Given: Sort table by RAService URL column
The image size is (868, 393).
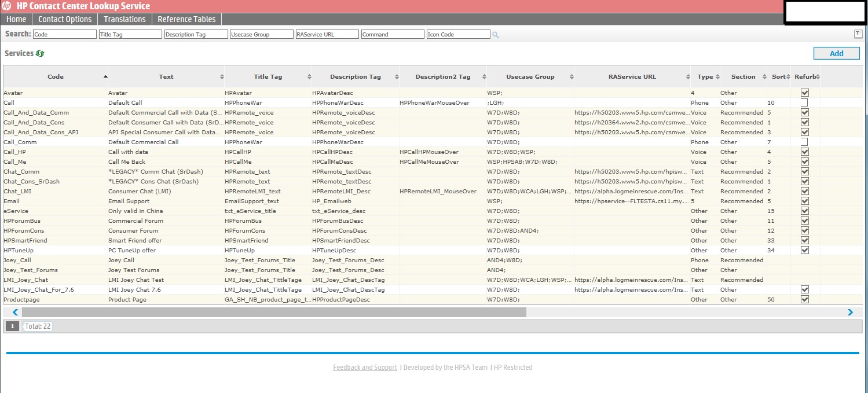Looking at the screenshot, I should [x=632, y=76].
